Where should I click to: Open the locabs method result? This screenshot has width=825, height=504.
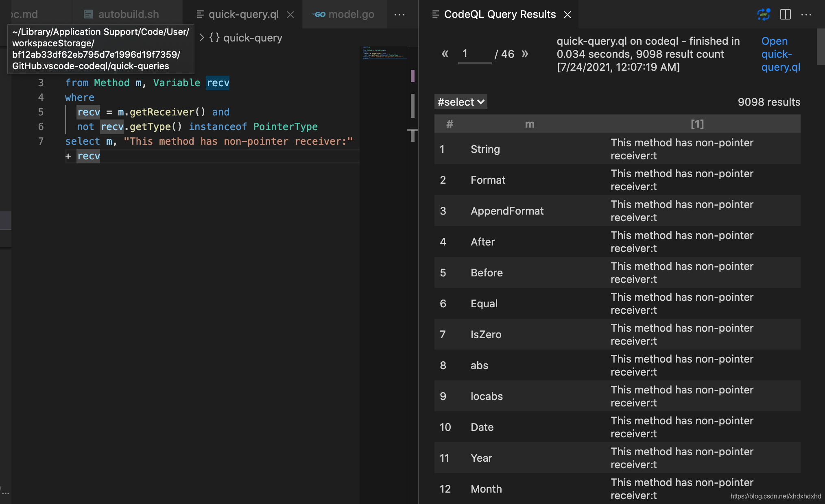pos(487,396)
